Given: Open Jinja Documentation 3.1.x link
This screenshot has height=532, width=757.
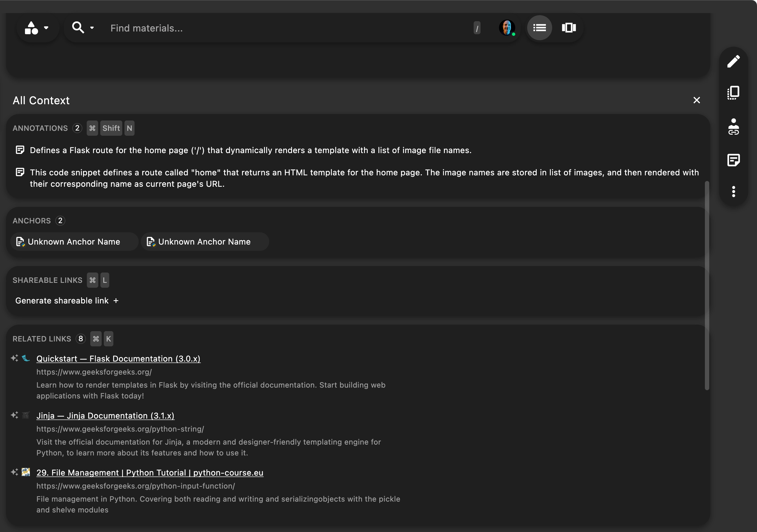Looking at the screenshot, I should [x=105, y=415].
